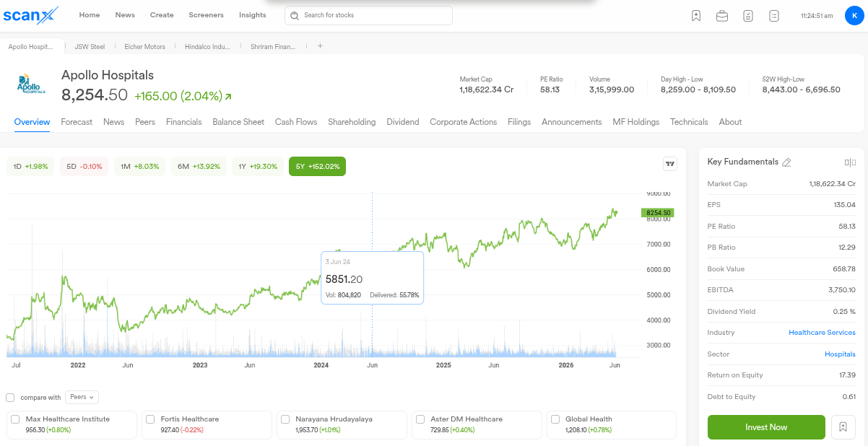Open the MF Holdings tab
This screenshot has width=868, height=446.
(x=636, y=122)
